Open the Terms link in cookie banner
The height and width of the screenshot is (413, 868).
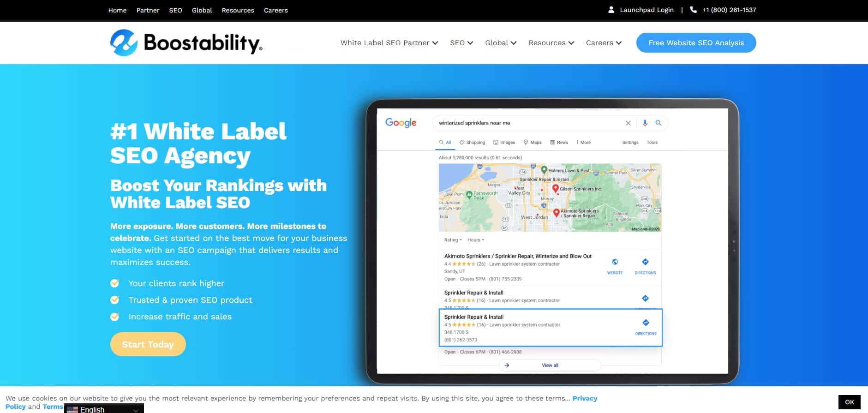tap(53, 407)
